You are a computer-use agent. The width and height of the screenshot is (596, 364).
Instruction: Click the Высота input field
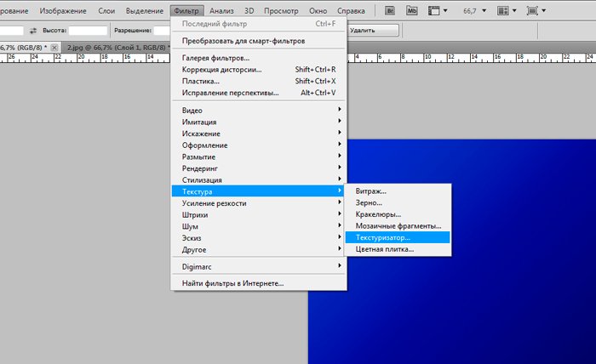tap(88, 30)
